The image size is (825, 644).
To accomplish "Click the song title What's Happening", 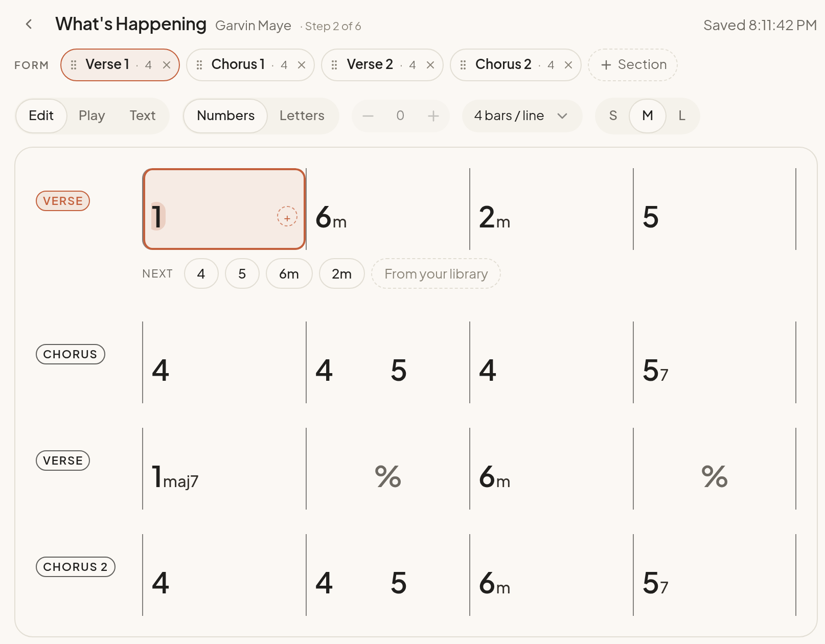I will pyautogui.click(x=131, y=25).
